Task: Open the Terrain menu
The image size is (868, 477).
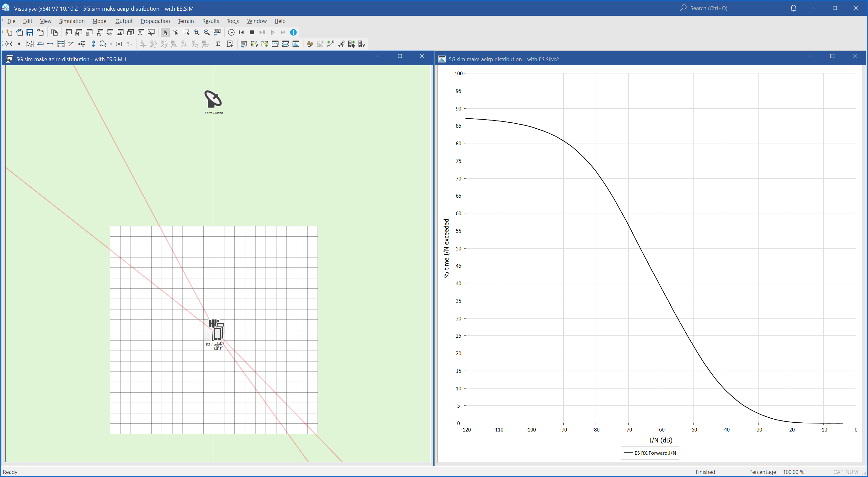Action: 186,21
